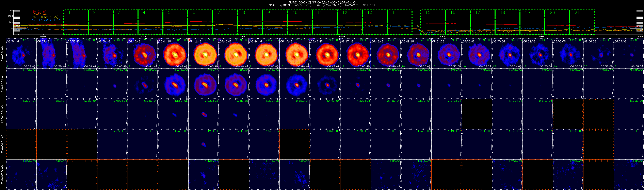Open the 3.0-6.0 keV image starting 06:53:08
This screenshot has height=190, width=644.
tap(507, 53)
